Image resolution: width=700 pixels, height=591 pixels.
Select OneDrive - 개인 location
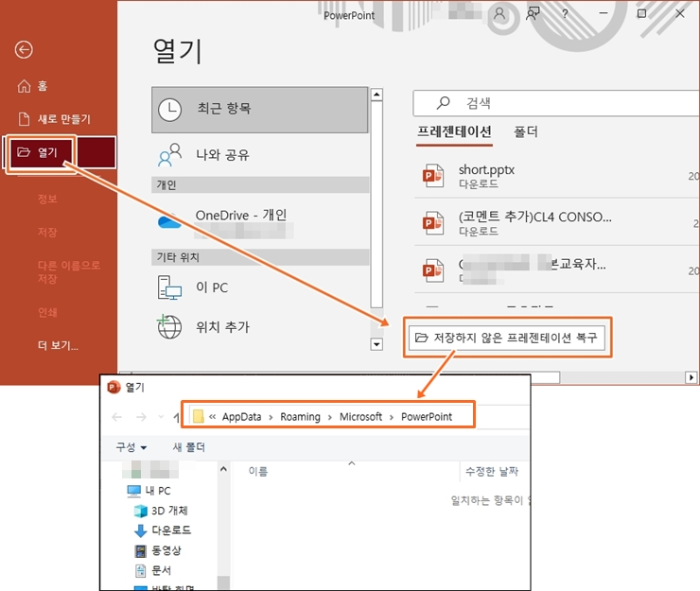[260, 221]
